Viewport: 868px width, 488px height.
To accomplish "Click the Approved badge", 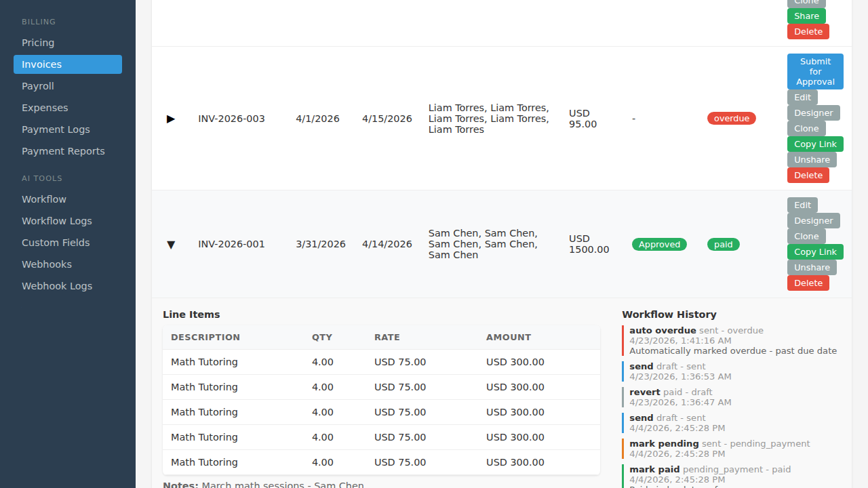I will 659,245.
